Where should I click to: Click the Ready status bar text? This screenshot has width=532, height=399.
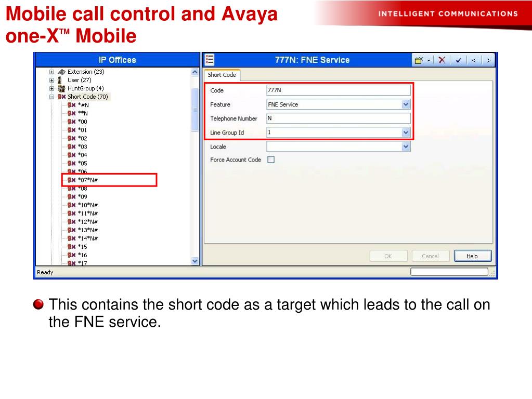(45, 273)
